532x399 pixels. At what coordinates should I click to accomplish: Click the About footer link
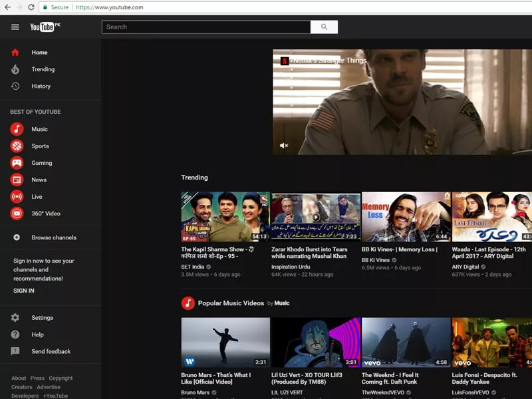coord(19,378)
